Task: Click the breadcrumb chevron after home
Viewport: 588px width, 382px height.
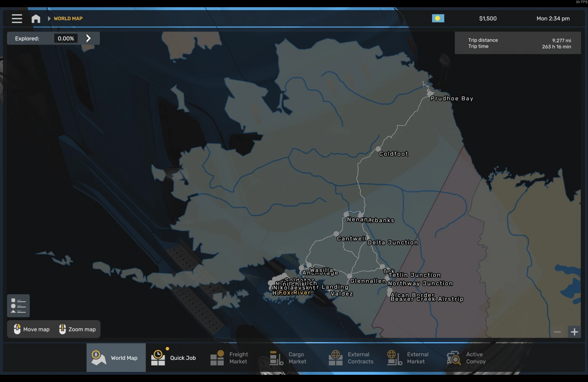Action: tap(49, 18)
